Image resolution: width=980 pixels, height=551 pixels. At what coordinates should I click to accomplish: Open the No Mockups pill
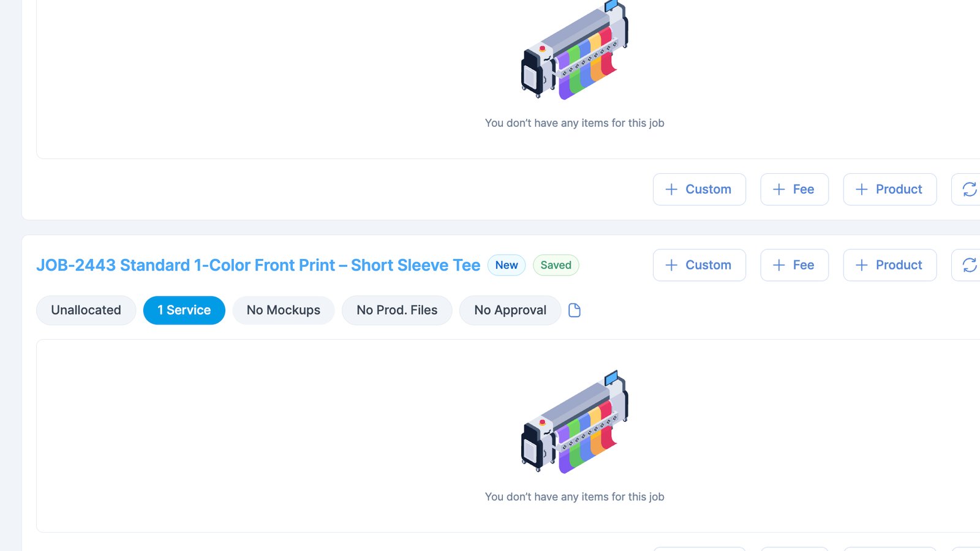point(283,310)
